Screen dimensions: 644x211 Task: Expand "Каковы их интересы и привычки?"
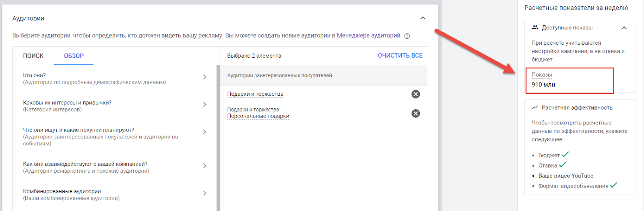204,104
